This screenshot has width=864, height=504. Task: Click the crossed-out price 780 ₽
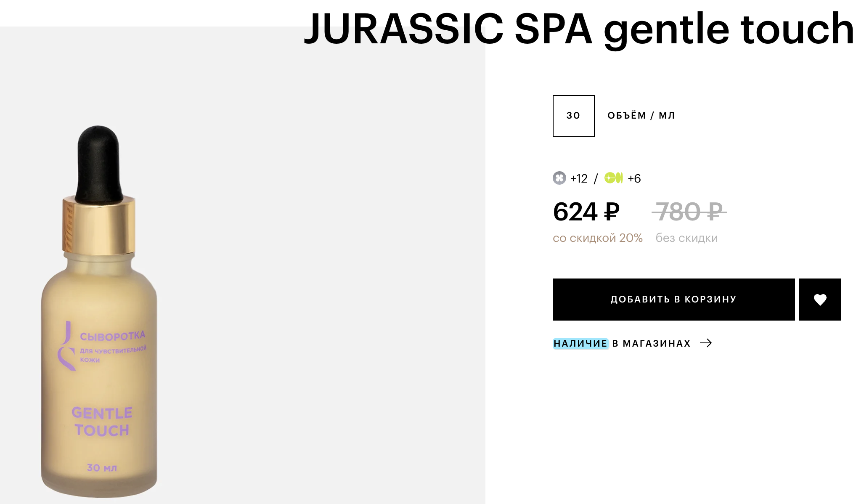point(689,212)
